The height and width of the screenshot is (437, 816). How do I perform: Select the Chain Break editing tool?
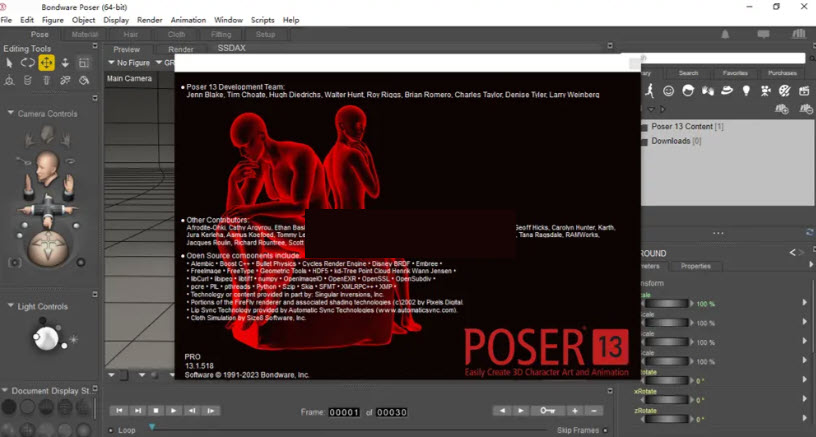coord(65,80)
